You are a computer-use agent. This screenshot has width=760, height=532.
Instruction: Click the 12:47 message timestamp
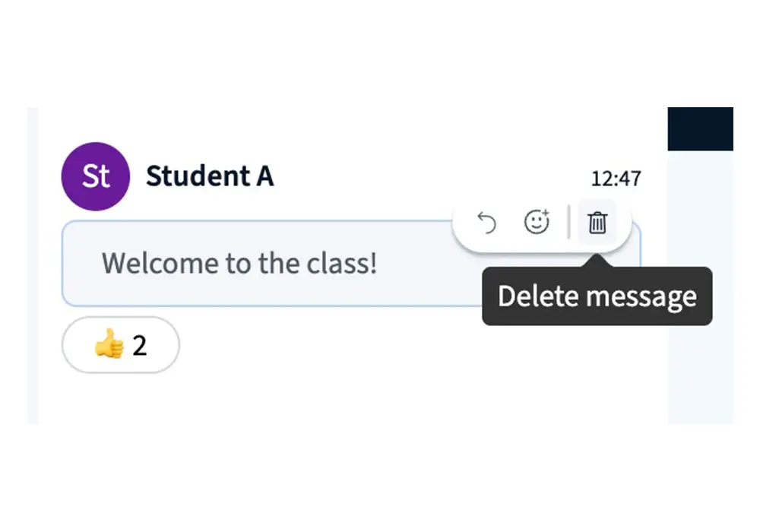(616, 179)
